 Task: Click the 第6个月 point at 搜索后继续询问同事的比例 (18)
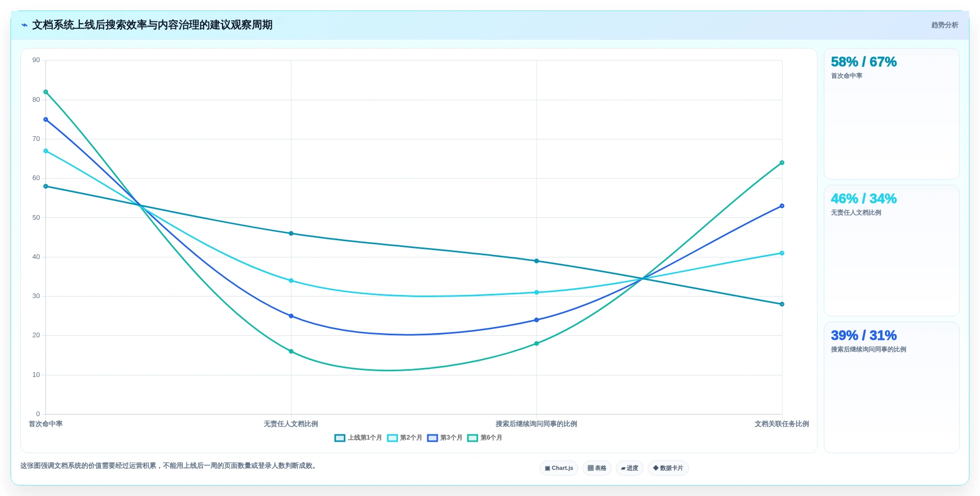536,344
